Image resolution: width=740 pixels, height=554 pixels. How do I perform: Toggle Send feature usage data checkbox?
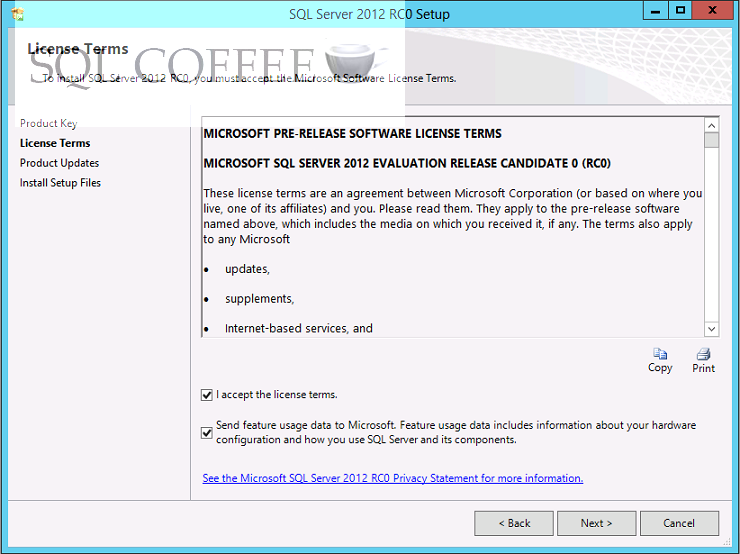207,433
